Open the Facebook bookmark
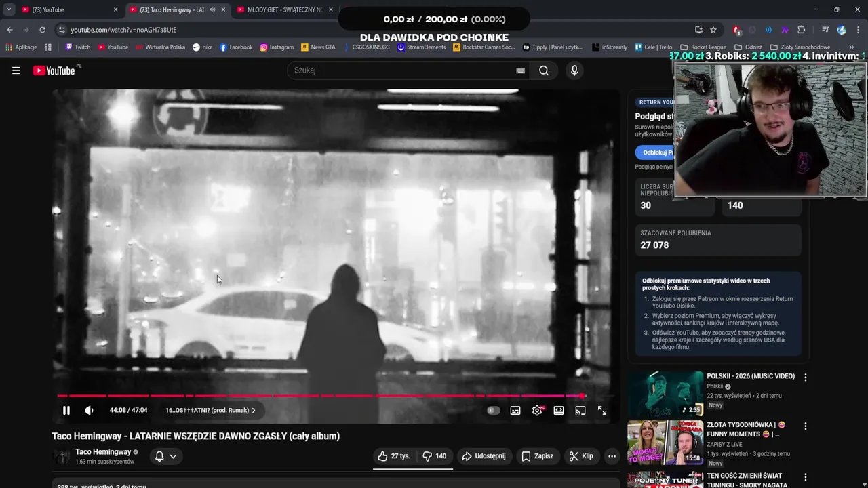Image resolution: width=868 pixels, height=488 pixels. coord(236,47)
